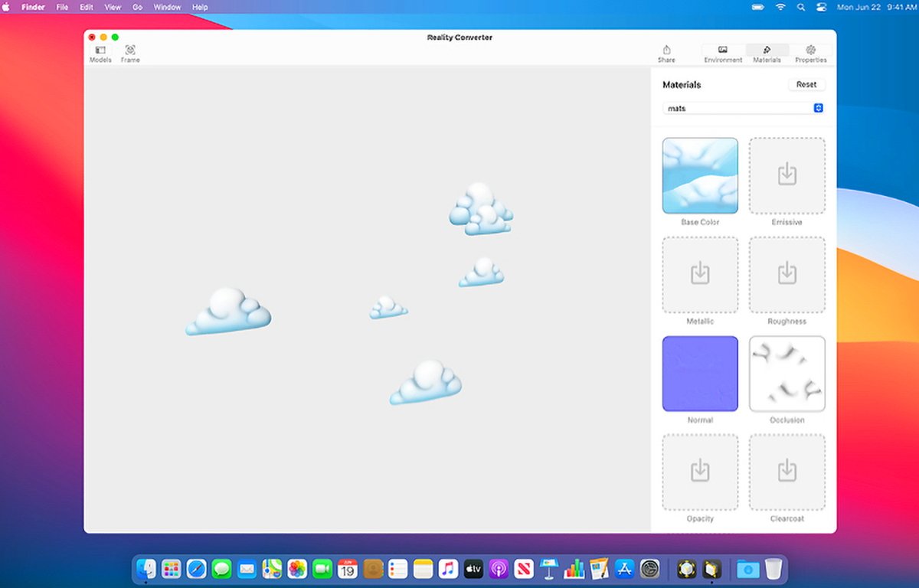Open the Go menu
The height and width of the screenshot is (588, 919).
point(138,7)
